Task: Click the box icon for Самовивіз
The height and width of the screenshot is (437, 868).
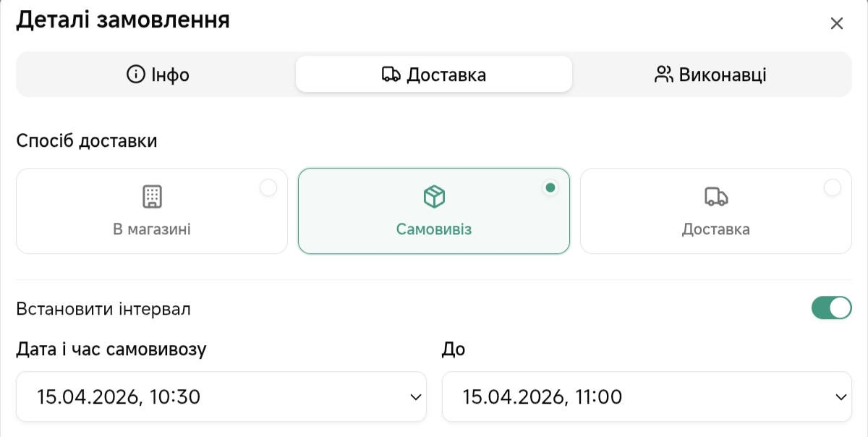Action: (434, 196)
